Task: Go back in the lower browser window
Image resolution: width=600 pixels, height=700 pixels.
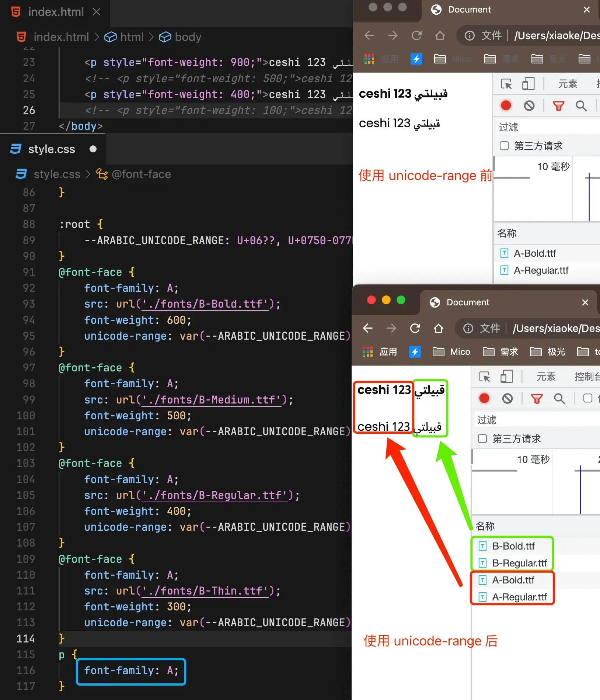Action: [368, 328]
